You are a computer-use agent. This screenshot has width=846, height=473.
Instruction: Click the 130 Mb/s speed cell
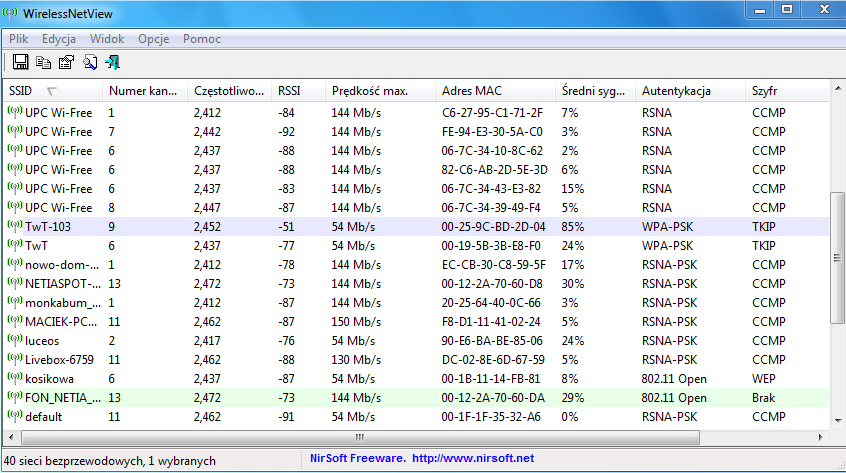pyautogui.click(x=356, y=359)
